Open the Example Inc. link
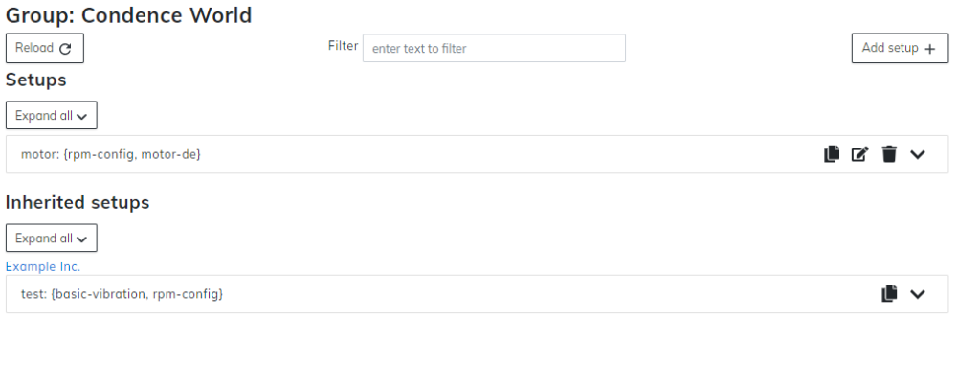 coord(43,266)
